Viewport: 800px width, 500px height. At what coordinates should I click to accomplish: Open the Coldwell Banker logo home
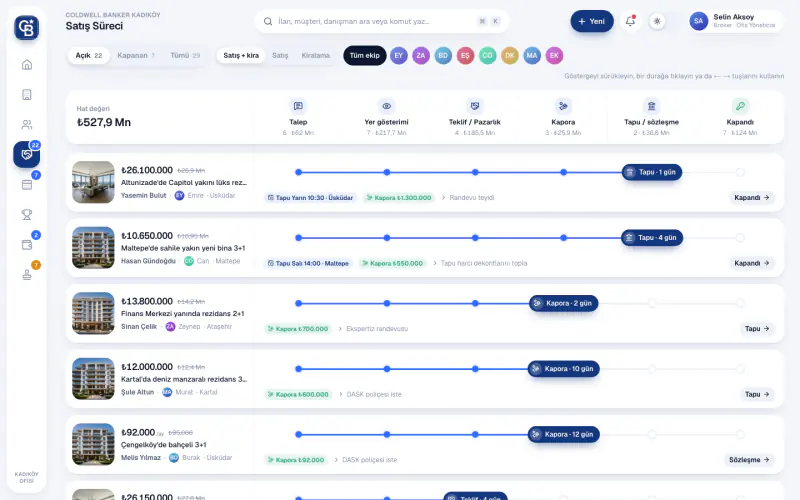(27, 28)
